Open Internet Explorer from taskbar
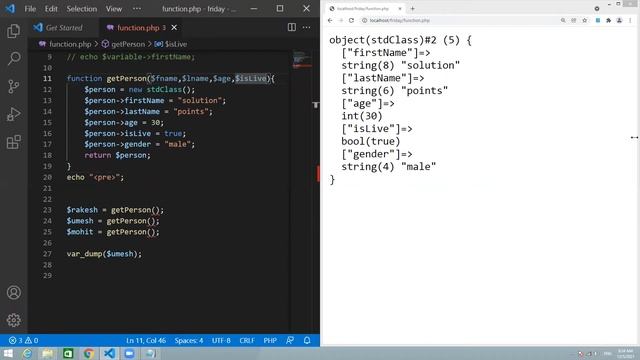The width and height of the screenshot is (640, 360). point(27,353)
